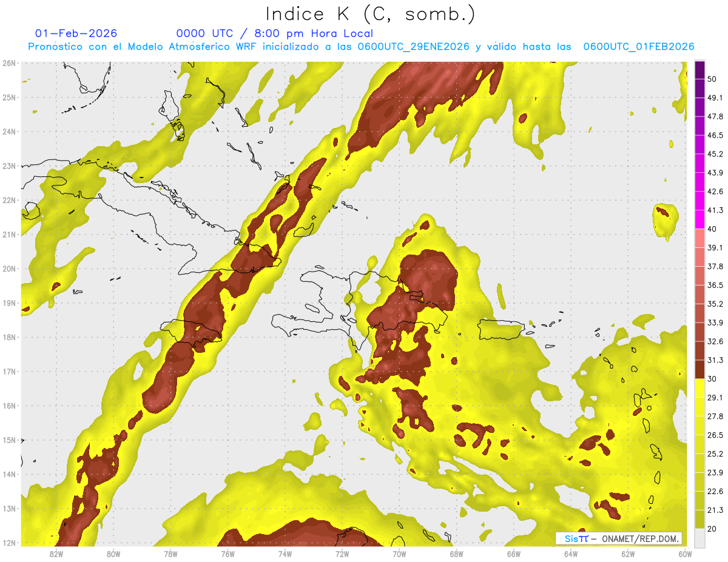
Task: Click the '76W' longitude label
Action: (227, 554)
